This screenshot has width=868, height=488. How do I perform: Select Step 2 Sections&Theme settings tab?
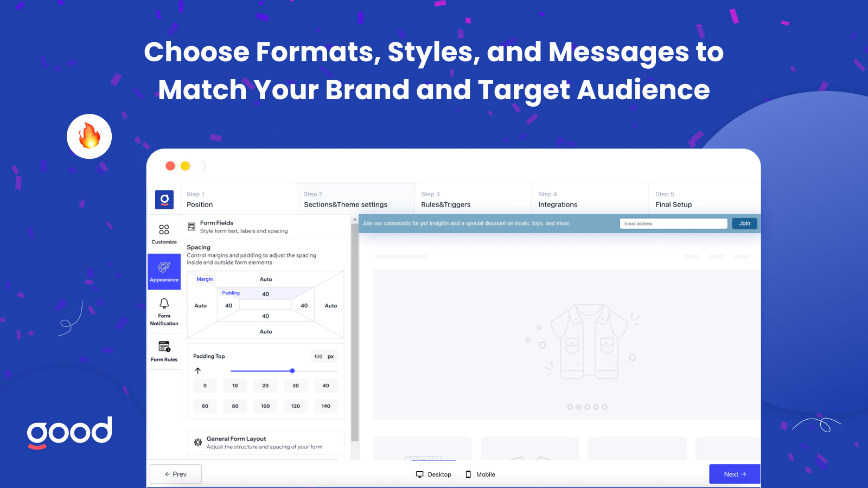pos(355,199)
